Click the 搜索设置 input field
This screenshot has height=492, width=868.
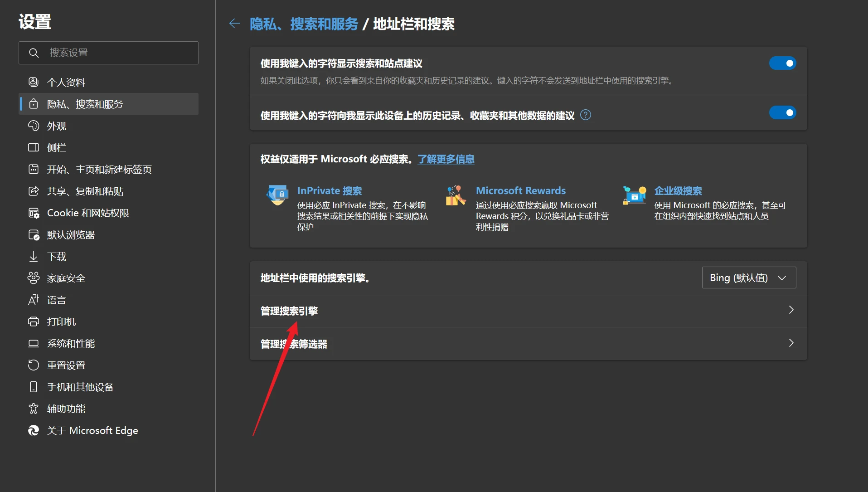coord(108,53)
